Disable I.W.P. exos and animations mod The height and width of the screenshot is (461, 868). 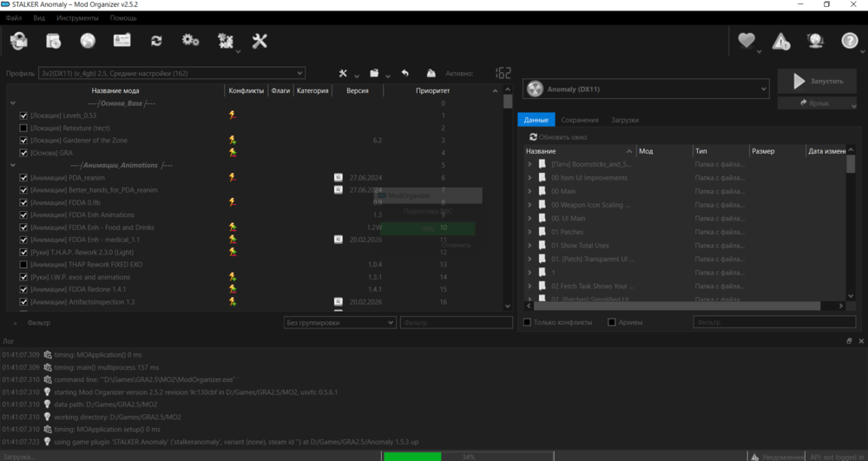click(23, 277)
